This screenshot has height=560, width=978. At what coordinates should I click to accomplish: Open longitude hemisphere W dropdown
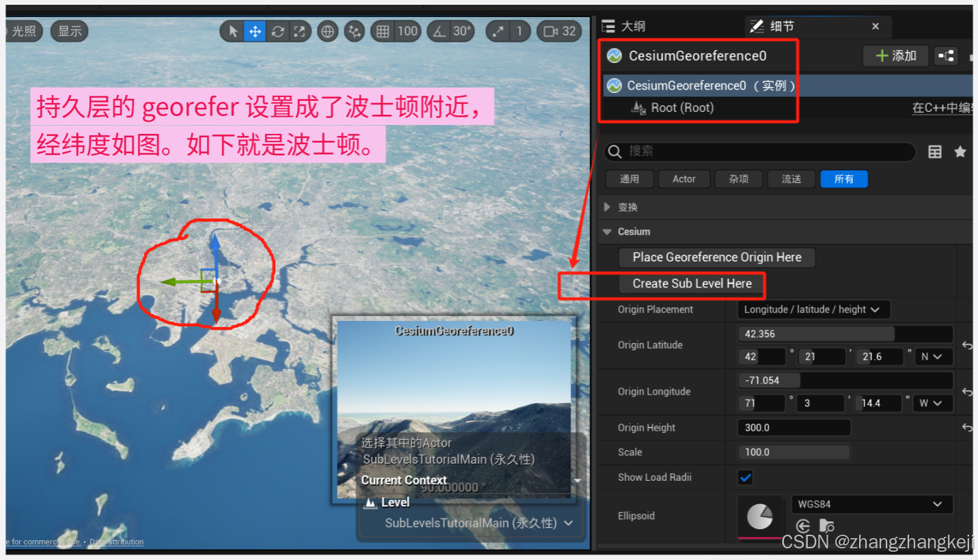(x=932, y=403)
